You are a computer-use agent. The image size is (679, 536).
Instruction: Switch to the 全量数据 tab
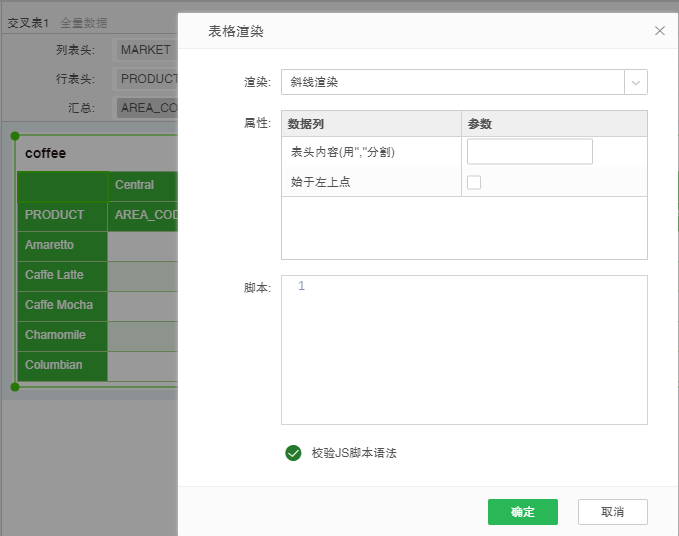tap(84, 22)
